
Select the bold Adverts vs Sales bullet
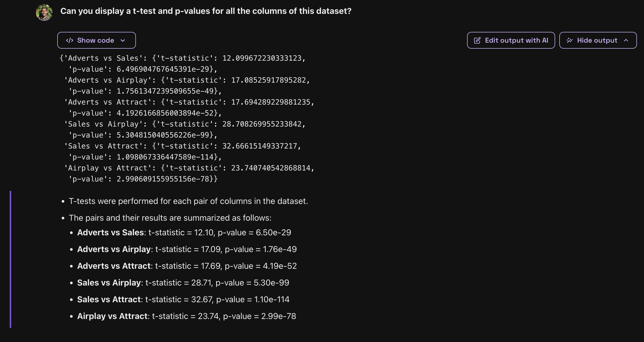click(111, 232)
